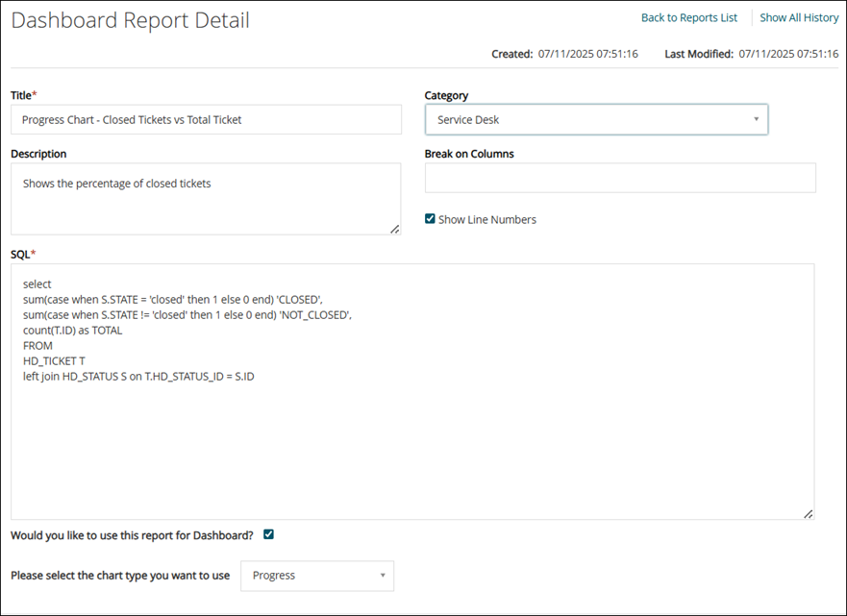This screenshot has width=847, height=616.
Task: Click the Break on Columns field
Action: pos(620,178)
